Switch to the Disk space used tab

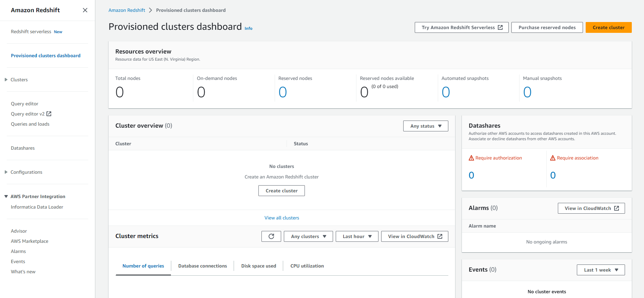tap(259, 266)
